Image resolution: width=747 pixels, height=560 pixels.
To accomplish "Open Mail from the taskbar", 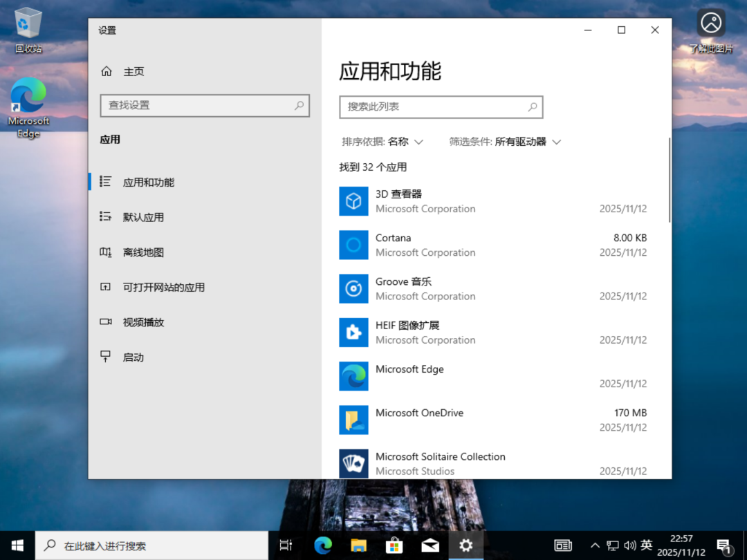I will tap(430, 545).
